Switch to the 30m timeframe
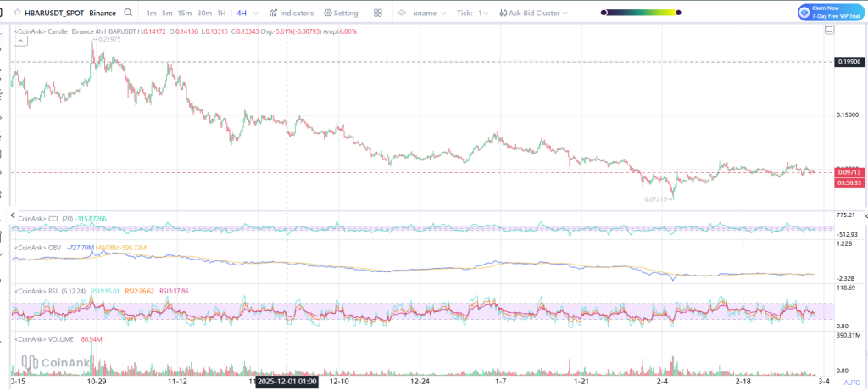This screenshot has width=868, height=391. (x=204, y=13)
